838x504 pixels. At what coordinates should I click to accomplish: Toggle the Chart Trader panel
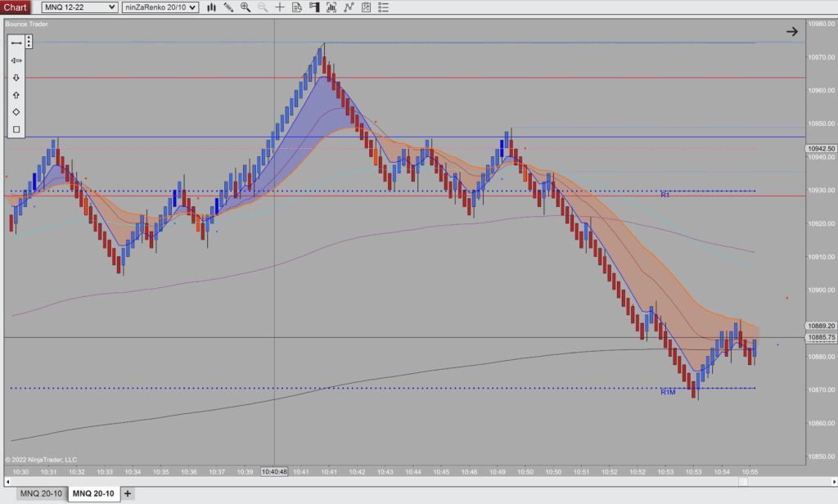313,7
